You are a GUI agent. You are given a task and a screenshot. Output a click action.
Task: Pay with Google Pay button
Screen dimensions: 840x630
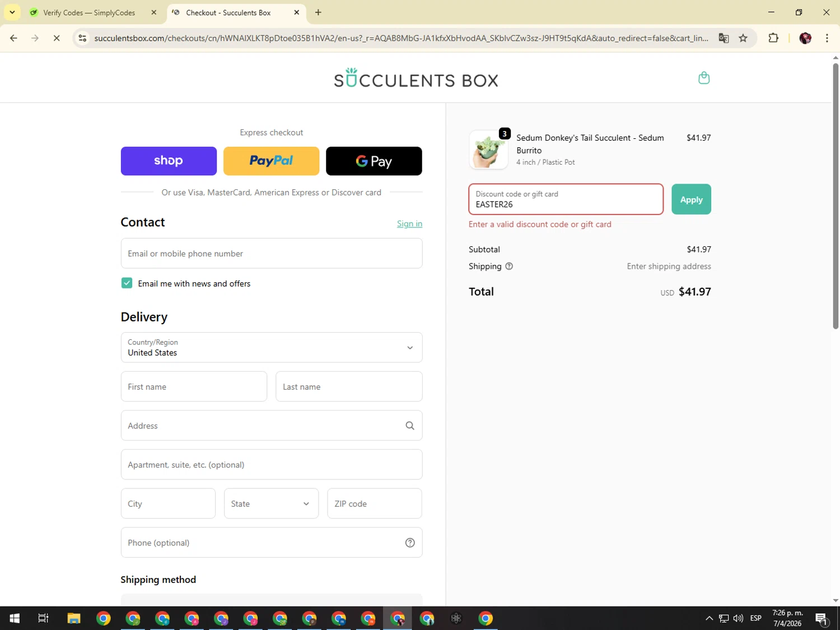(x=374, y=161)
